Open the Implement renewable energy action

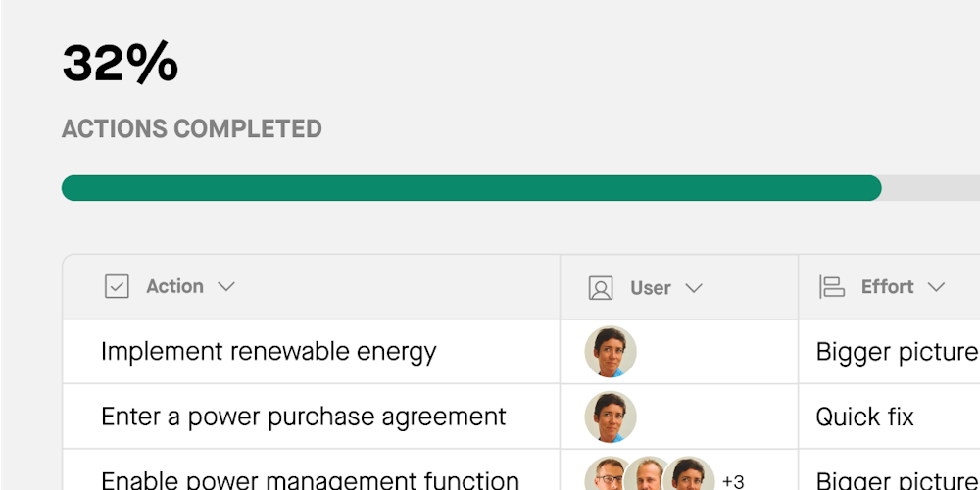click(x=269, y=352)
